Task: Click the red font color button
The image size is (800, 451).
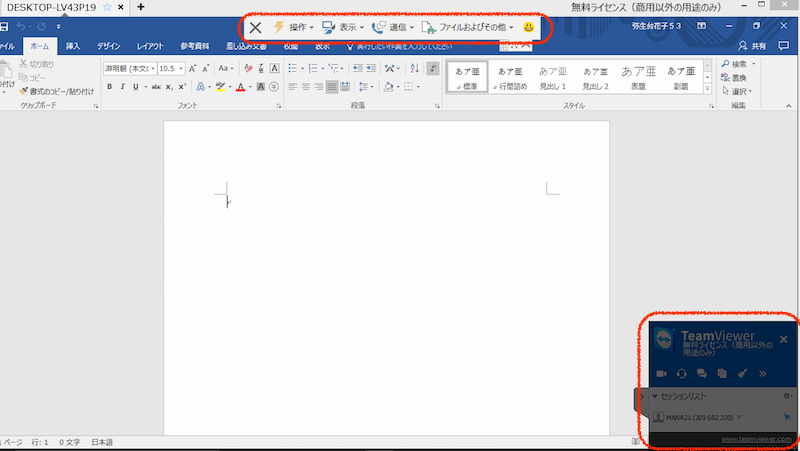Action: [x=240, y=87]
